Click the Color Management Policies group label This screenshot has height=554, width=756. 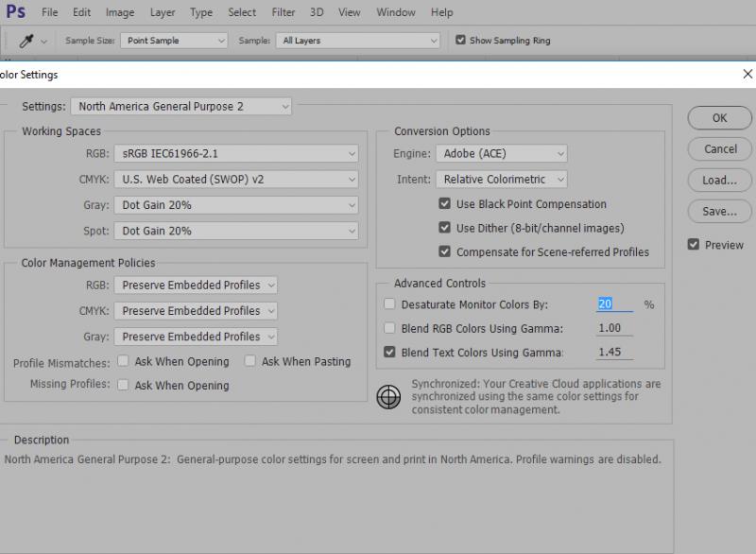tap(88, 262)
